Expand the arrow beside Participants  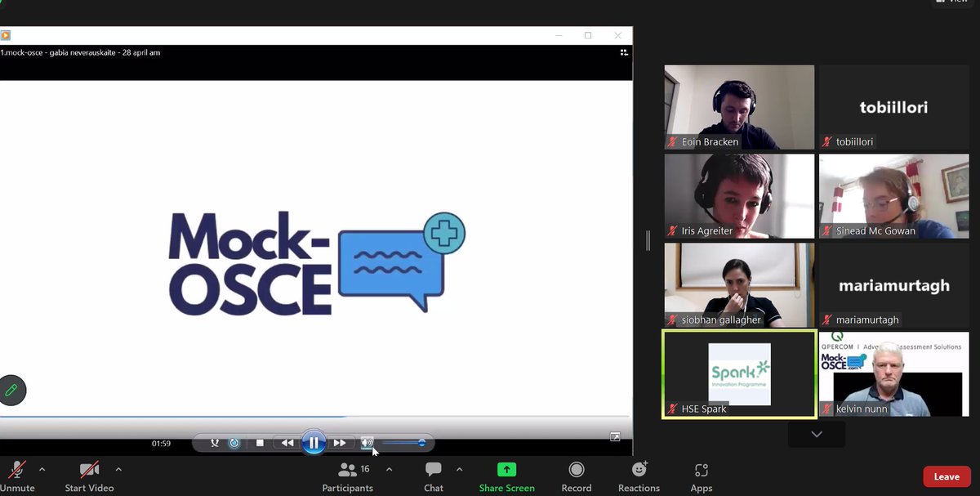(x=389, y=470)
